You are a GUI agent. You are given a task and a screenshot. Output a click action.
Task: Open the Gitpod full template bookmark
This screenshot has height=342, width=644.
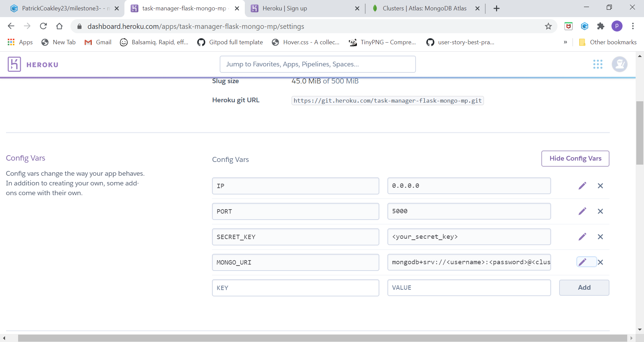230,42
